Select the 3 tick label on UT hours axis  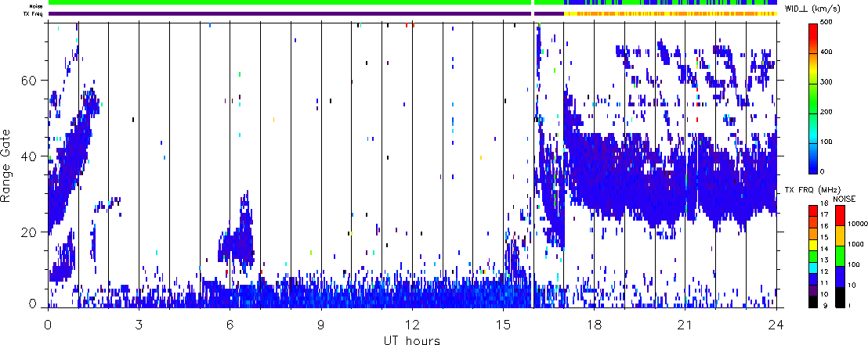pyautogui.click(x=139, y=325)
